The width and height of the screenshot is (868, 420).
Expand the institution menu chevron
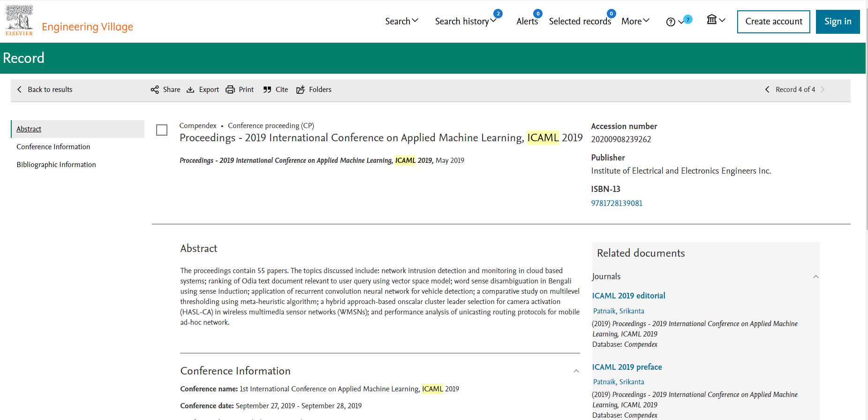[x=722, y=20]
